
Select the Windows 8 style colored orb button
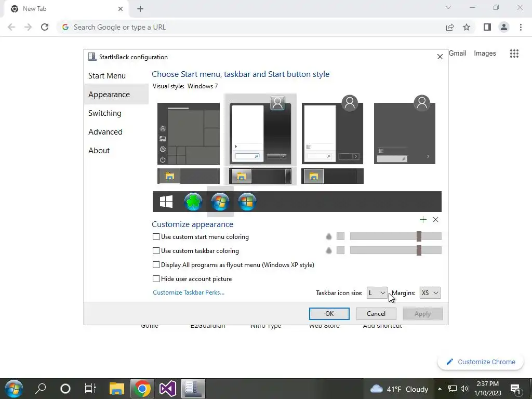tap(247, 202)
